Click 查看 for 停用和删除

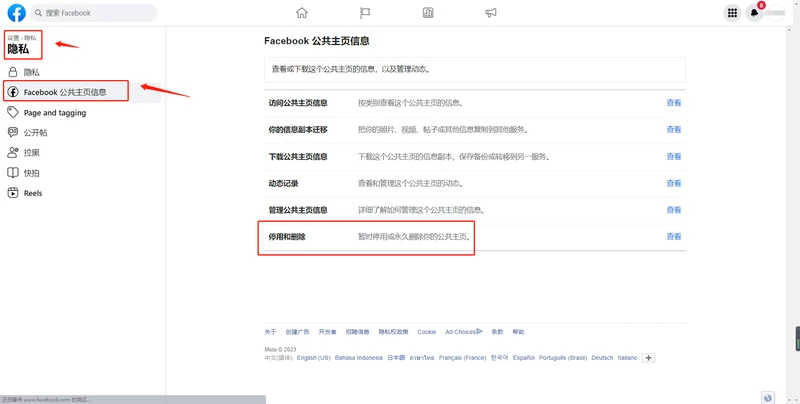673,237
